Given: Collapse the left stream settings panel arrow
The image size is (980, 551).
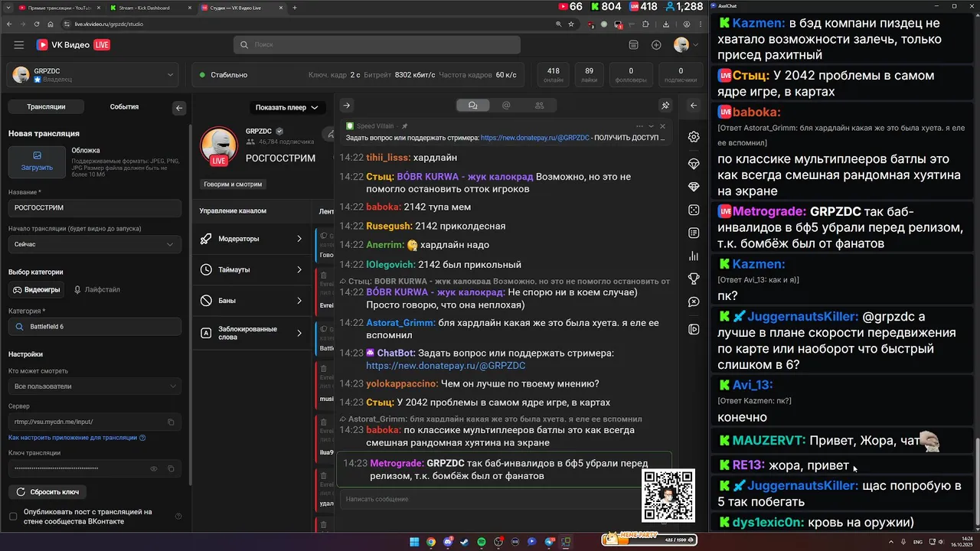Looking at the screenshot, I should [179, 108].
